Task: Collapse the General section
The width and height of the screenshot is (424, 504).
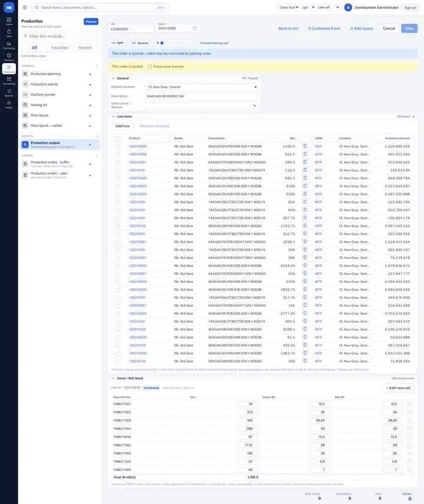Action: (113, 78)
